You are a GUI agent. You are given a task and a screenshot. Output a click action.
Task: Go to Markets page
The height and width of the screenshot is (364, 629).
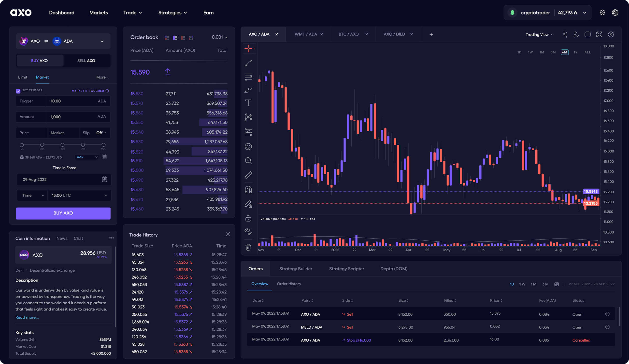[x=99, y=13]
